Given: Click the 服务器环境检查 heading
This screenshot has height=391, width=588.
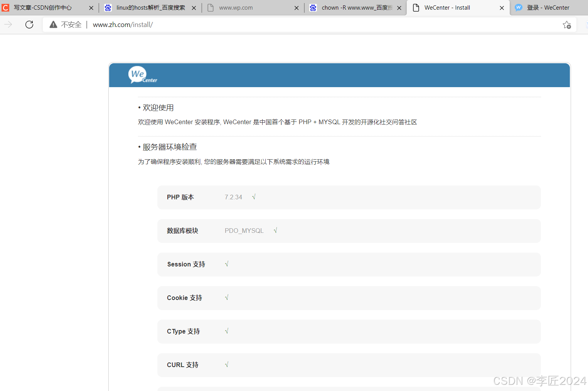Looking at the screenshot, I should tap(170, 147).
